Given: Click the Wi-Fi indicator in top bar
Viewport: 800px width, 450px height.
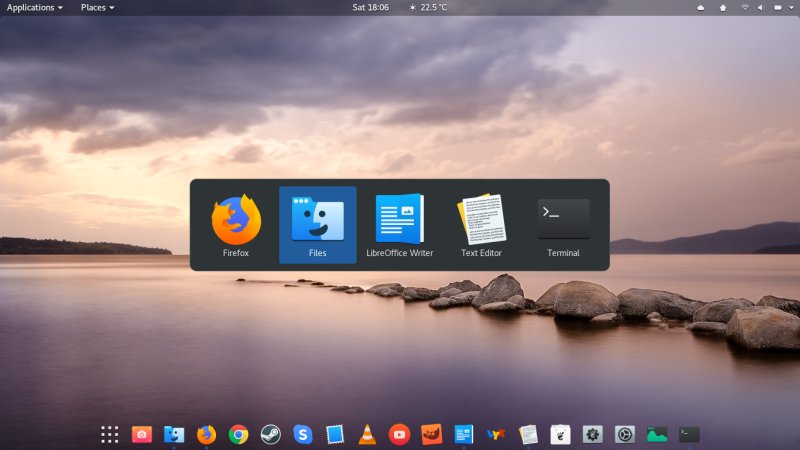Looking at the screenshot, I should [745, 7].
